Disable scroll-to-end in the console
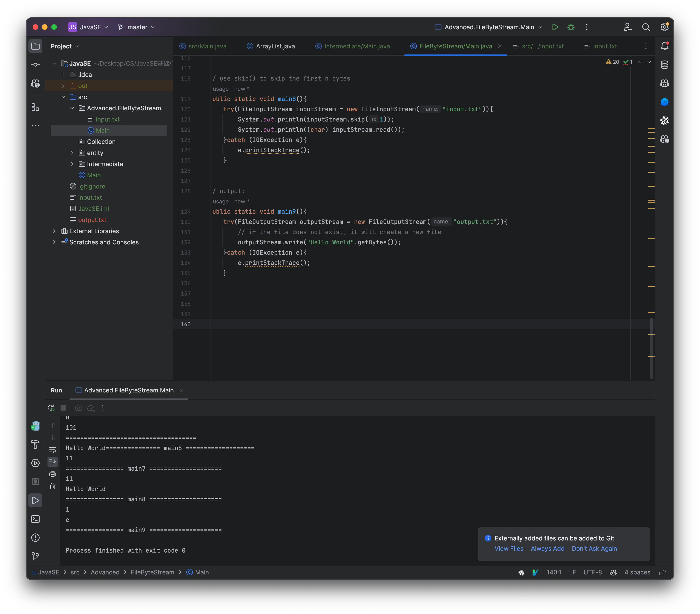This screenshot has width=700, height=614. pyautogui.click(x=53, y=462)
